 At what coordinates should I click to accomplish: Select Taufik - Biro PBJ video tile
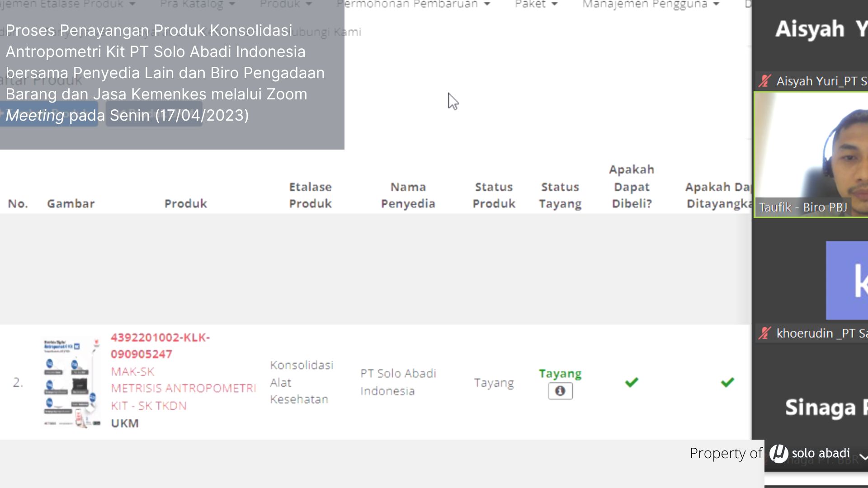[811, 155]
